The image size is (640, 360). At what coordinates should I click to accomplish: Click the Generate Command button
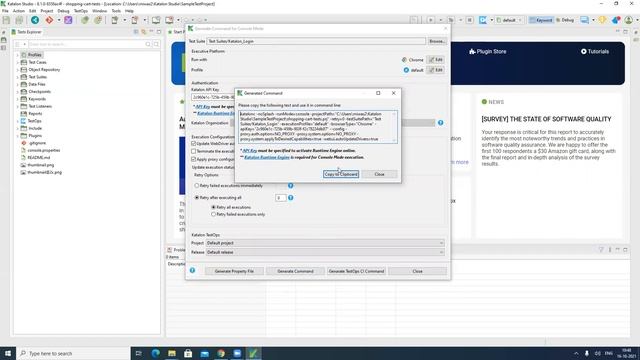click(295, 271)
